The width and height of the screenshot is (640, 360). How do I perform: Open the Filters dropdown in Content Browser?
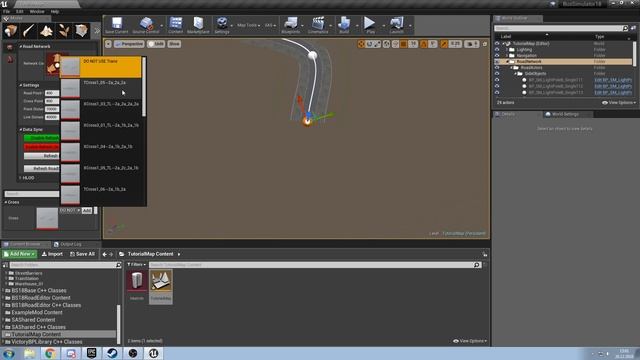point(136,264)
